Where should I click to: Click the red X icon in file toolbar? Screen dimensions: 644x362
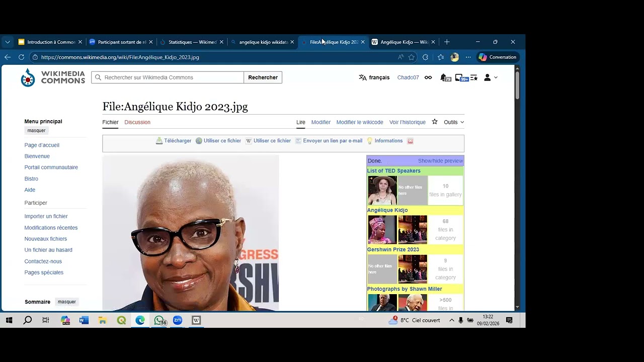tap(410, 141)
